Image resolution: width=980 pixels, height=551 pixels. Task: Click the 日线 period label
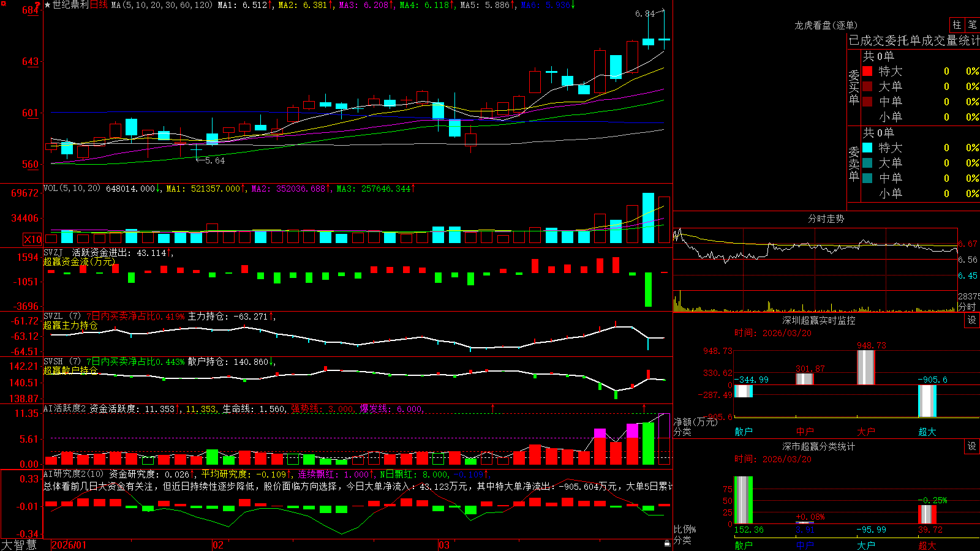99,5
